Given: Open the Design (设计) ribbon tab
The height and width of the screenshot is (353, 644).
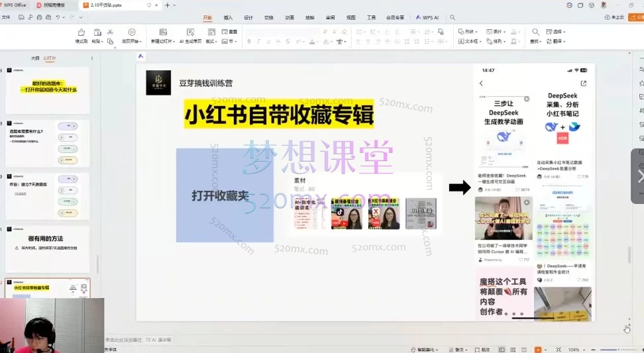Looking at the screenshot, I should (x=248, y=18).
